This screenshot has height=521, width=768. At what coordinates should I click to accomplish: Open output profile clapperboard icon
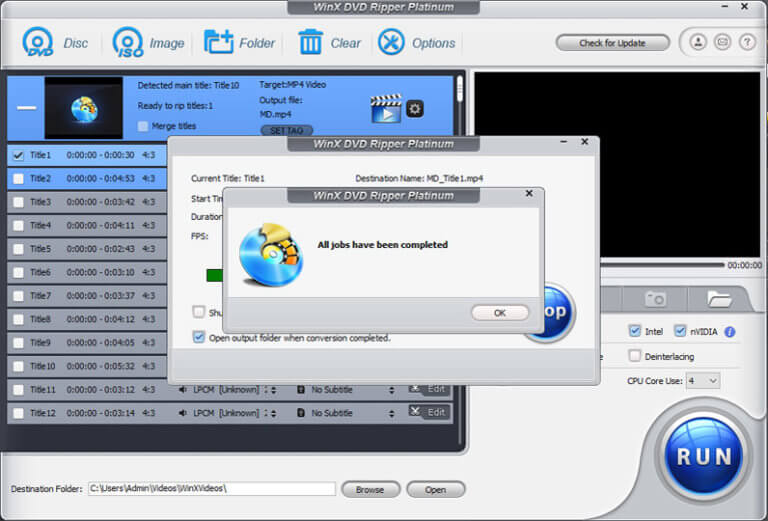(386, 108)
